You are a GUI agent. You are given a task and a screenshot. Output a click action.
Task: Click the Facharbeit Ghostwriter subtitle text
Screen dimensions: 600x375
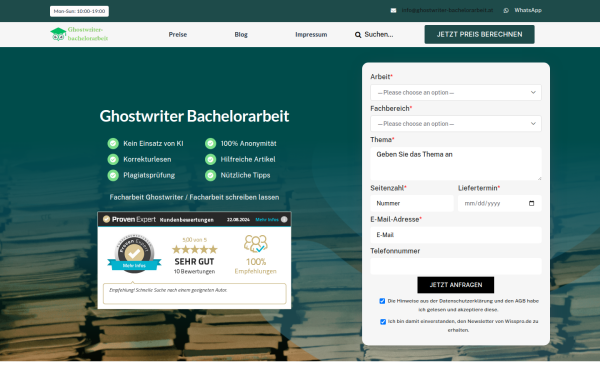(194, 197)
